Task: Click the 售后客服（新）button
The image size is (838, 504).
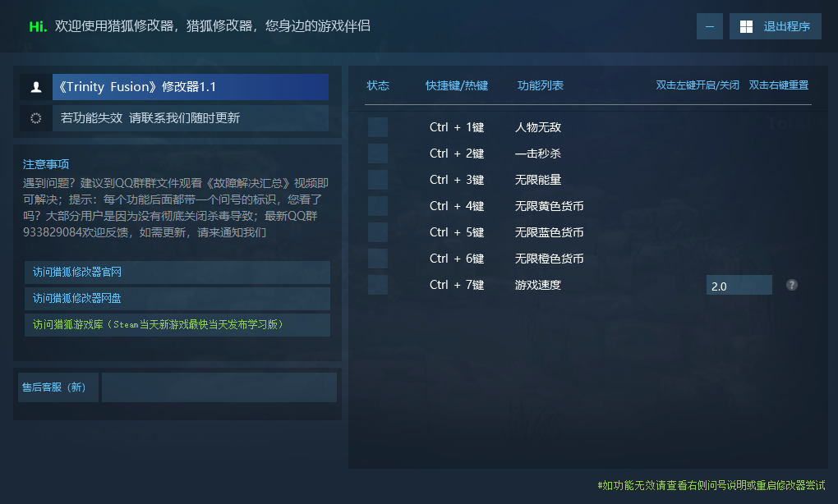Action: pos(58,387)
